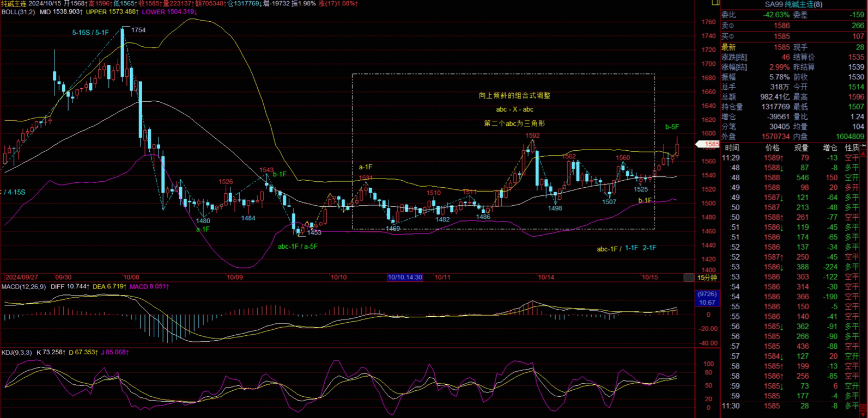
Task: Click the gray handle left of 15分钟
Action: (689, 278)
